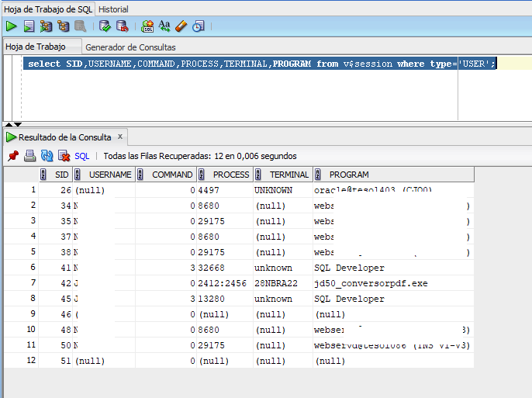Open SQL History with the clock icon
The image size is (532, 398).
click(199, 26)
